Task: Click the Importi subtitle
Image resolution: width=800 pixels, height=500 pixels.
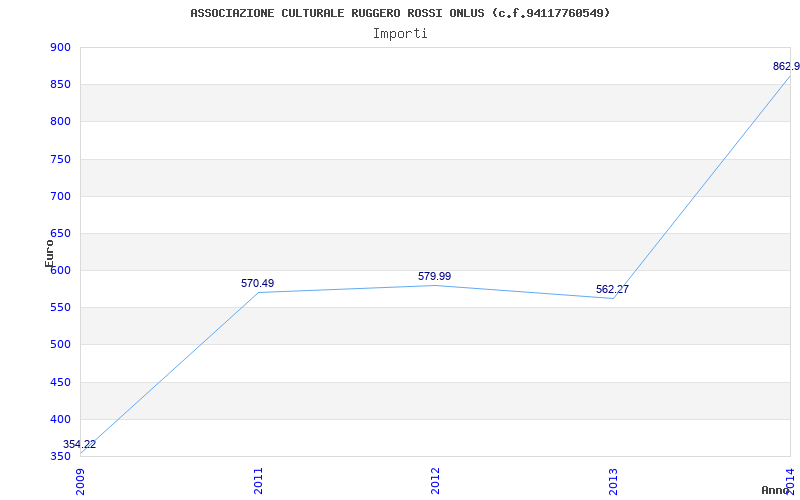Action: 400,34
